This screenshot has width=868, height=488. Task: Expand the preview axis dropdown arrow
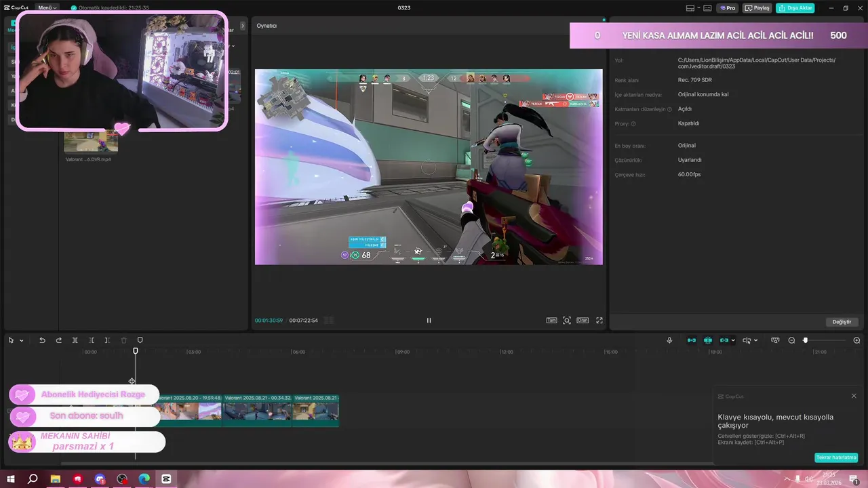755,340
